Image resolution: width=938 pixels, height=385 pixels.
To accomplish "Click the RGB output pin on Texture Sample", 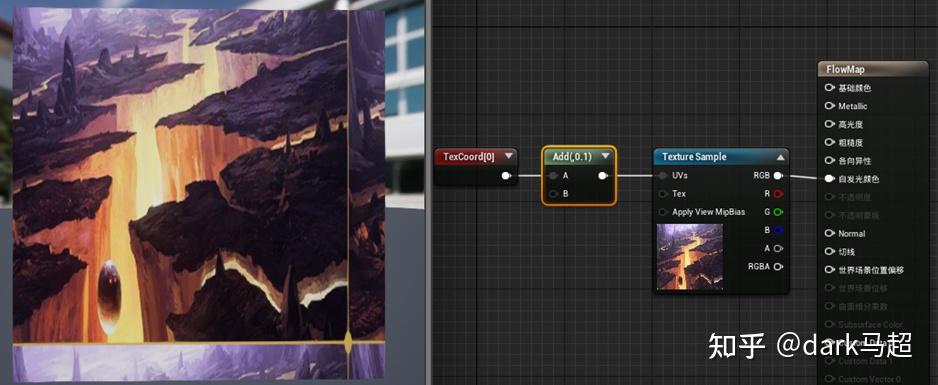I will click(778, 176).
